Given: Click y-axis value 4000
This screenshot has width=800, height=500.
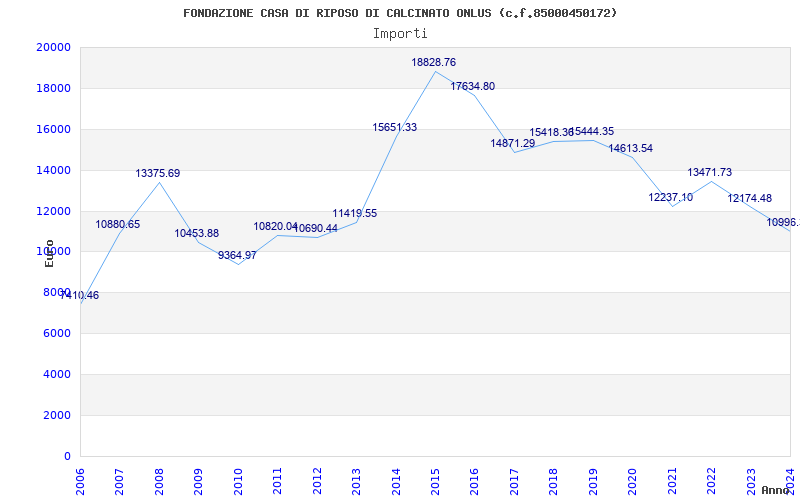Looking at the screenshot, I should tap(57, 374).
